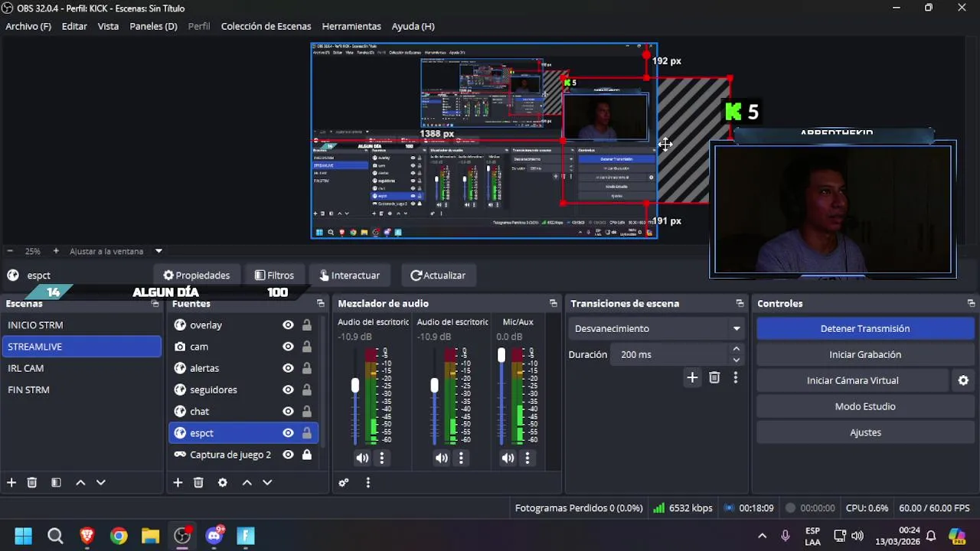Increase transition duration with up arrow

(x=737, y=350)
